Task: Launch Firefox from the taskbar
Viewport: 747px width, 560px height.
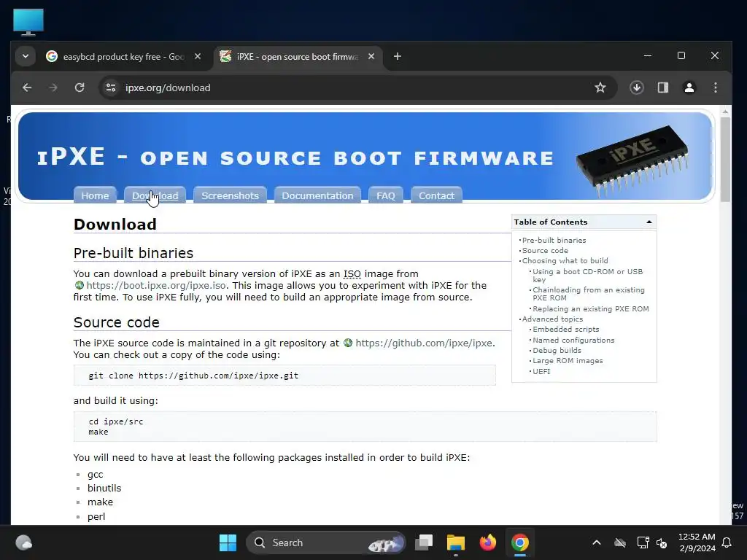Action: coord(487,542)
